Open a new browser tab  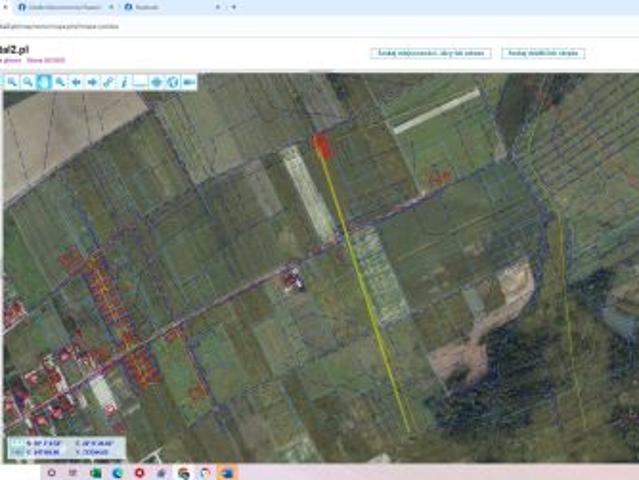coord(234,7)
